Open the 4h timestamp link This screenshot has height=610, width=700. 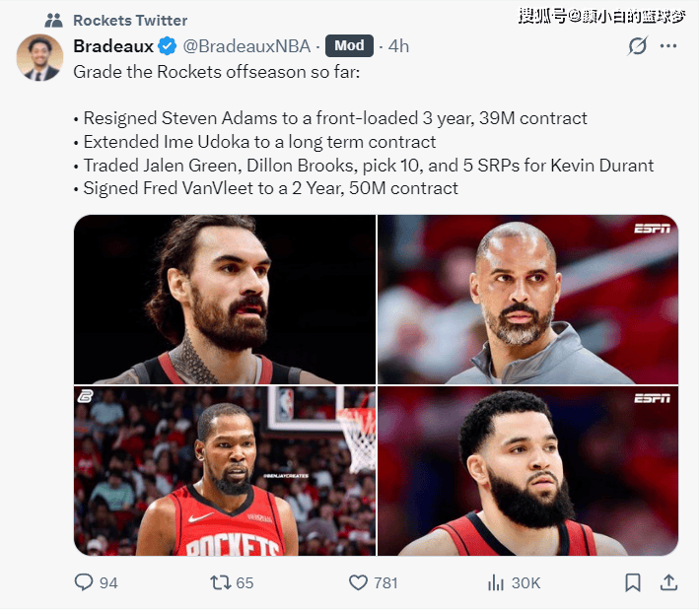click(398, 46)
